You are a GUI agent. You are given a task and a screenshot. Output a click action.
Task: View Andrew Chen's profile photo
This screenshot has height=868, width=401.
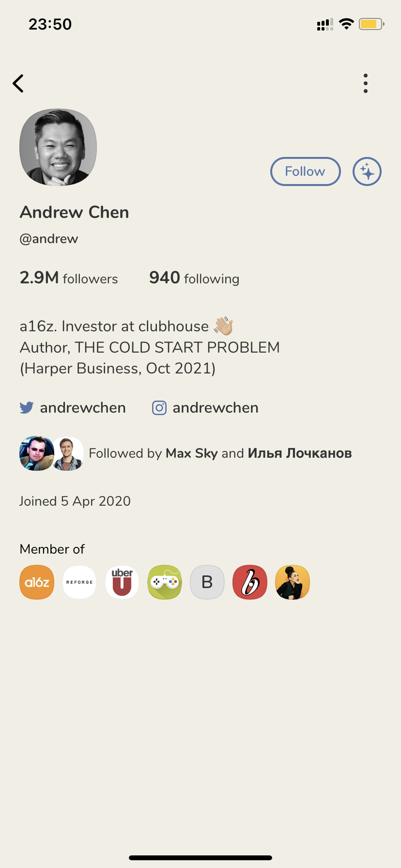click(x=58, y=147)
